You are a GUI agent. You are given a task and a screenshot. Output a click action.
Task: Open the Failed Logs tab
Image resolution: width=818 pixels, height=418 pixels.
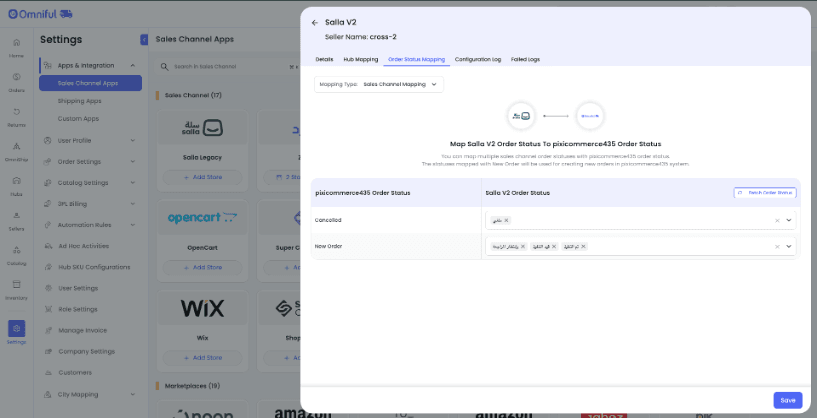(525, 59)
